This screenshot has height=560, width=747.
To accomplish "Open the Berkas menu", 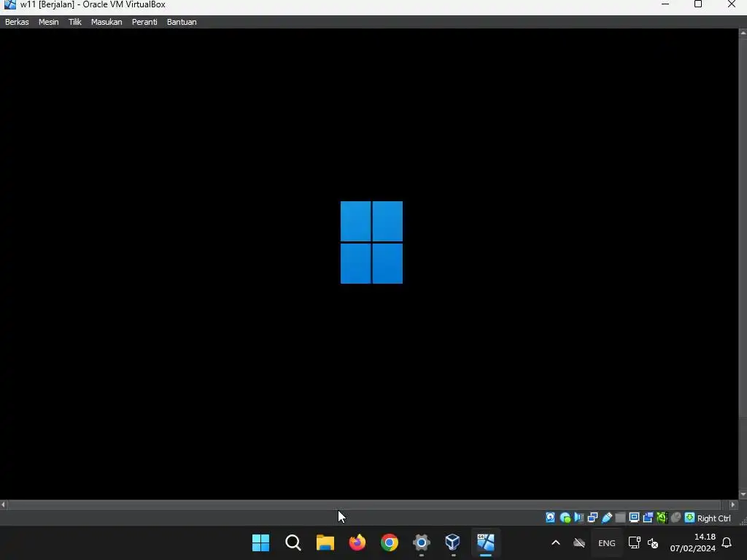I will pyautogui.click(x=17, y=22).
